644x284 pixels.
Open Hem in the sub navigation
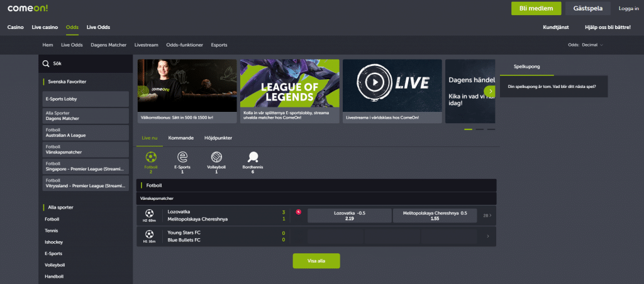[48, 45]
